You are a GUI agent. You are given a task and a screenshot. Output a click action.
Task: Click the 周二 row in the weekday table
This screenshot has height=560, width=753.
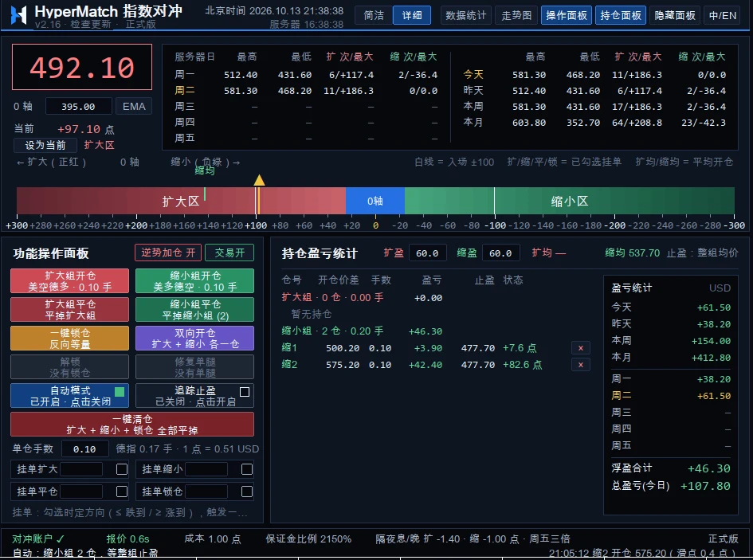(x=307, y=91)
